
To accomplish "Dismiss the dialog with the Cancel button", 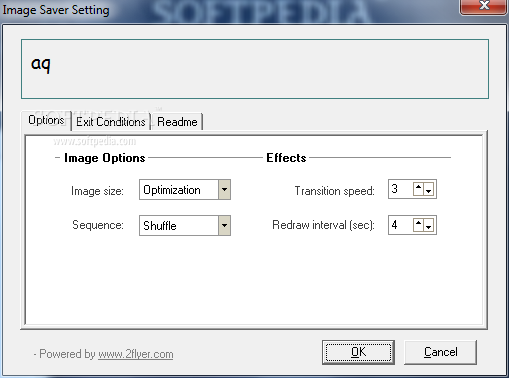I will (x=440, y=352).
